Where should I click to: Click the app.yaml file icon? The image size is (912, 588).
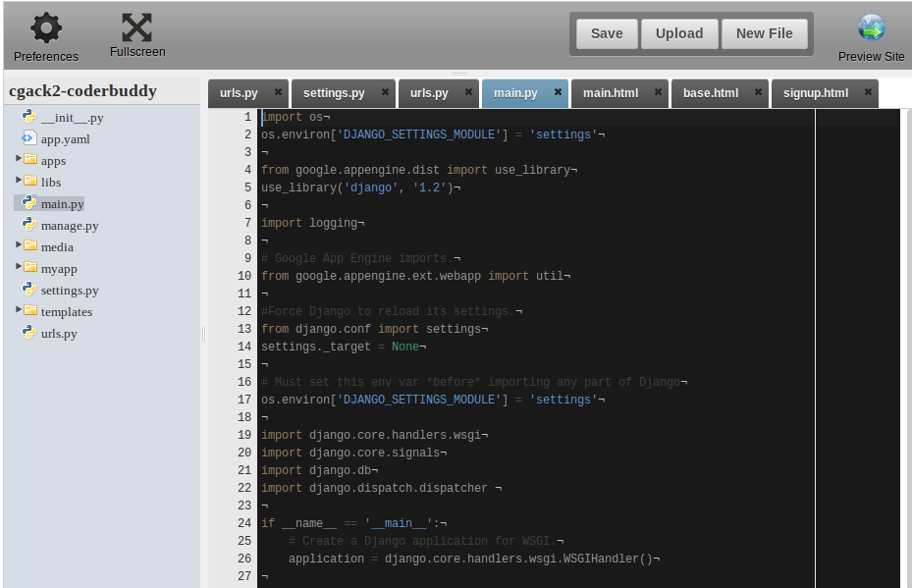click(29, 138)
